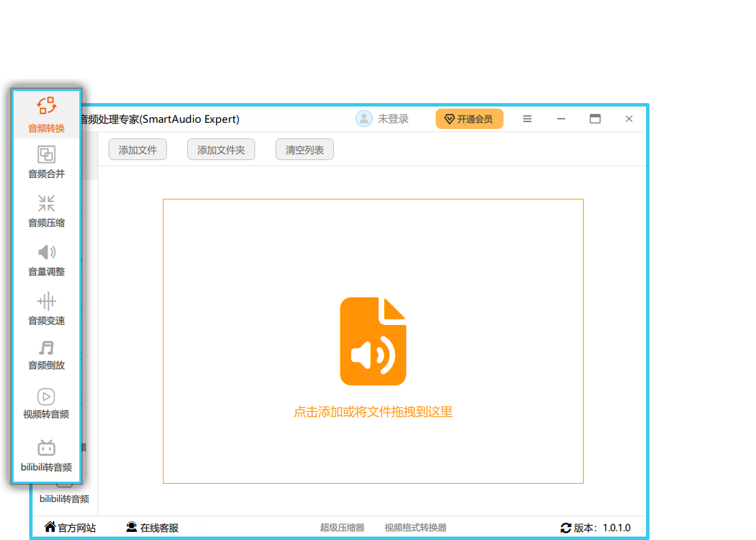756x540 pixels.
Task: Open 在线客服 online customer service
Action: coord(152,528)
